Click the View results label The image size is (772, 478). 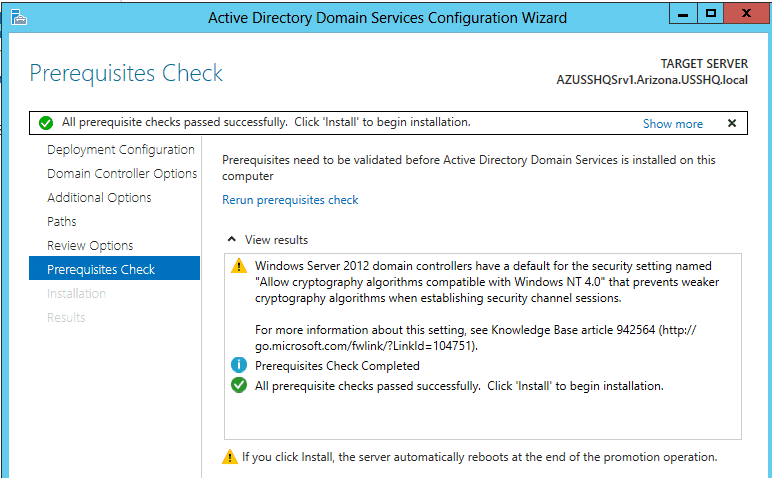[x=276, y=240]
